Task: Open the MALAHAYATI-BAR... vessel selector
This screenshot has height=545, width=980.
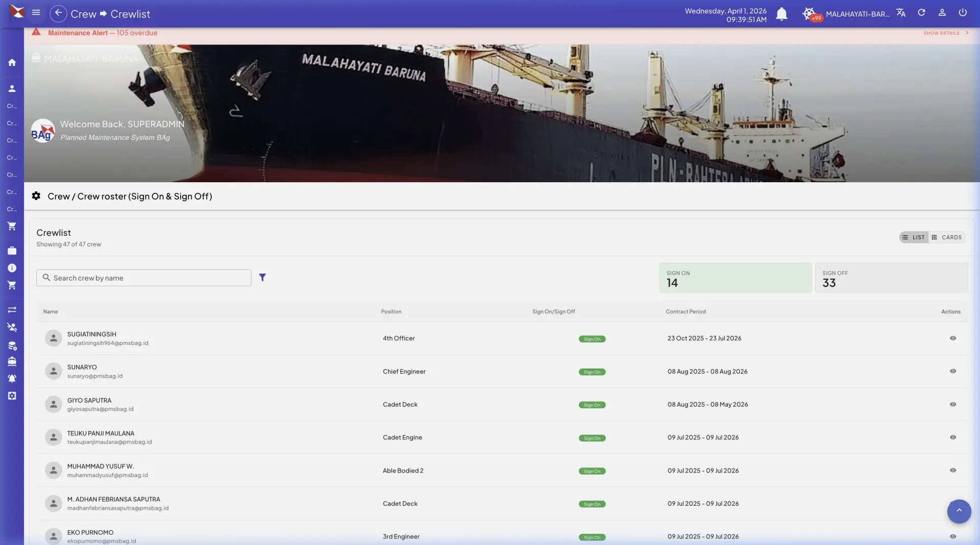Action: point(857,14)
